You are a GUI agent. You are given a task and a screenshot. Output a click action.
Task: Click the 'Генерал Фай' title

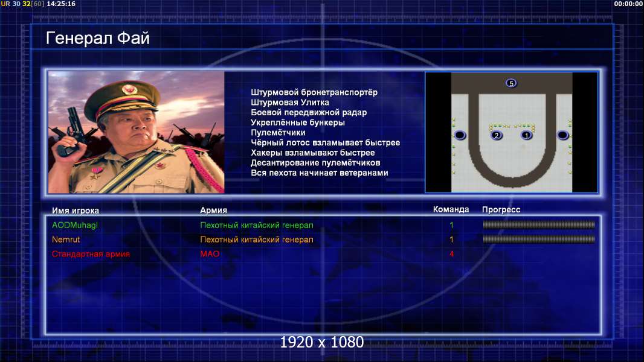coord(98,38)
